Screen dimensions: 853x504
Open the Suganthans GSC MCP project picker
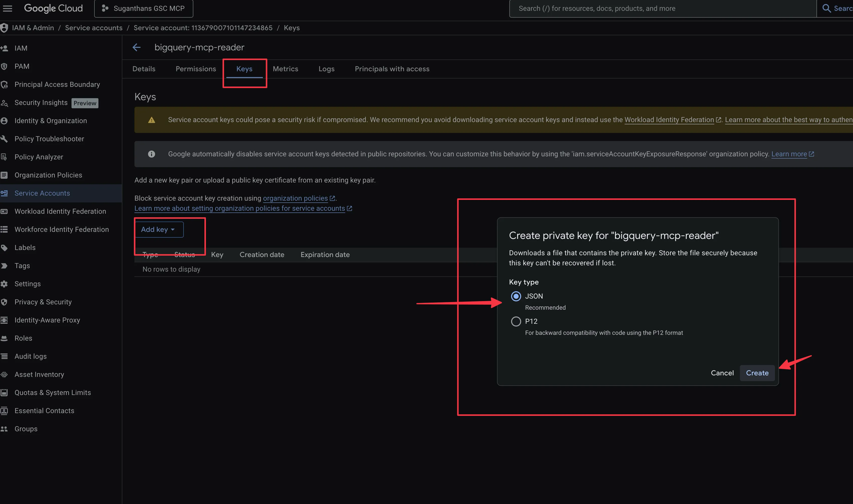coord(144,9)
